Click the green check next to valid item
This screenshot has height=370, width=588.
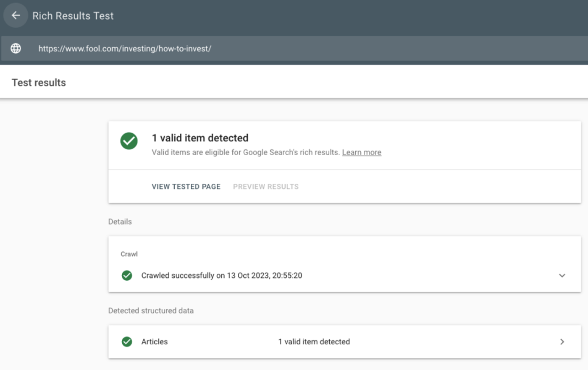click(x=129, y=141)
